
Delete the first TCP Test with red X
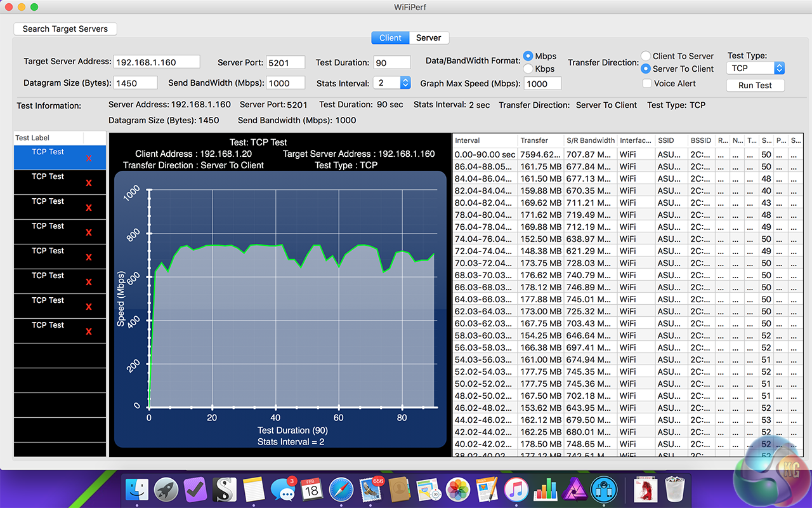[89, 158]
